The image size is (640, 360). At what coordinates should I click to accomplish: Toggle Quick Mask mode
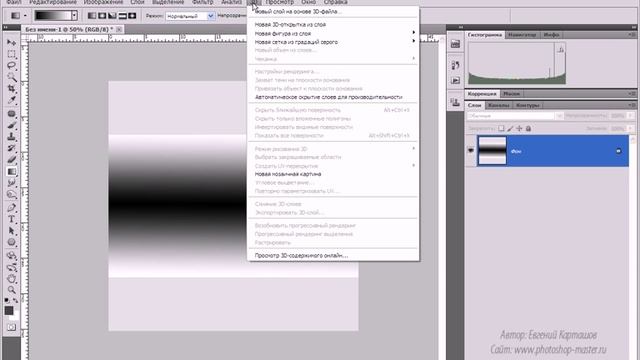pos(11,327)
